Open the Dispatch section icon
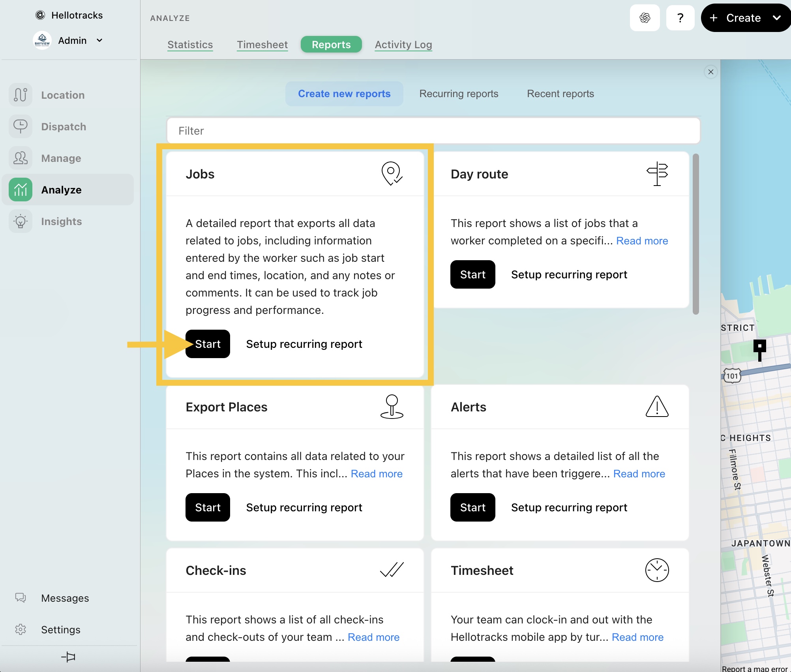 pos(21,127)
